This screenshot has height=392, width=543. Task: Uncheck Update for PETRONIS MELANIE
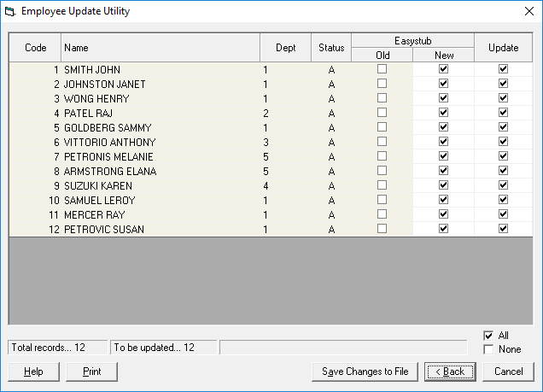tap(503, 156)
